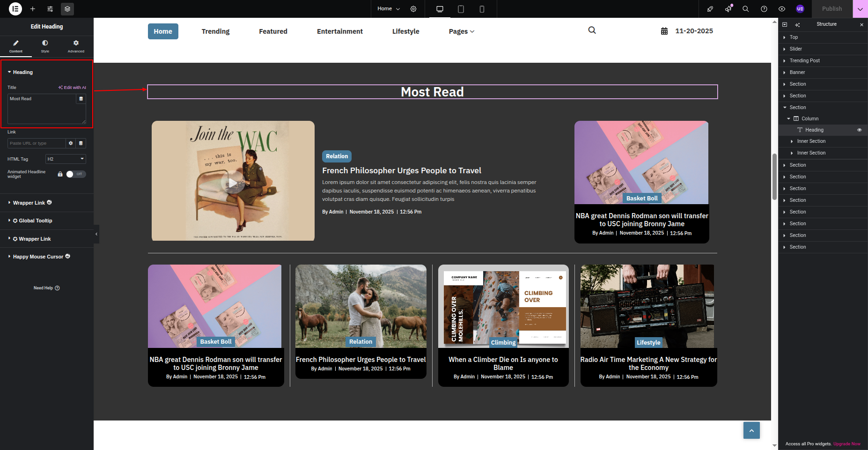Open the HTML Tag dropdown
This screenshot has height=450, width=868.
66,159
